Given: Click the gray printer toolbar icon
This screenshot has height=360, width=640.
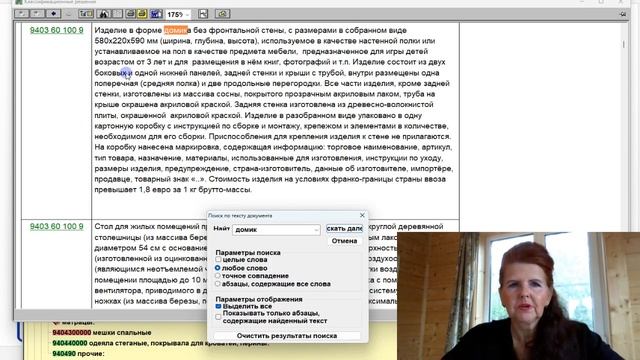Looking at the screenshot, I should [x=130, y=14].
